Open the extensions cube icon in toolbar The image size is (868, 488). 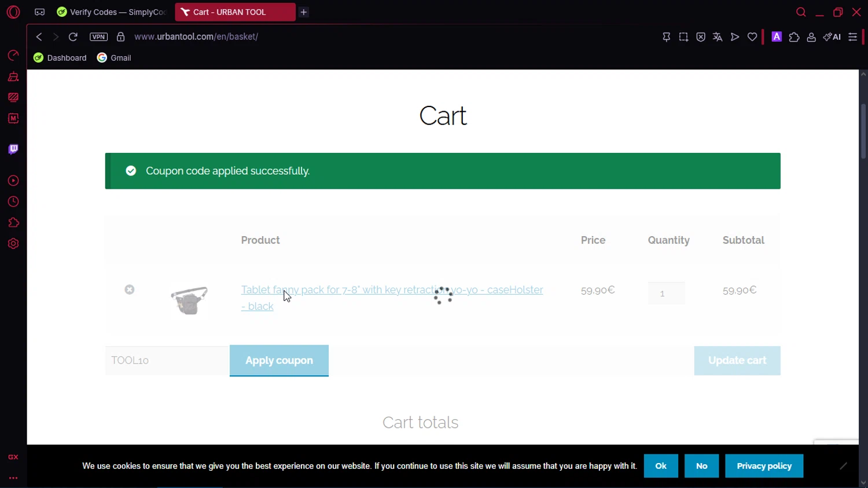pos(794,37)
